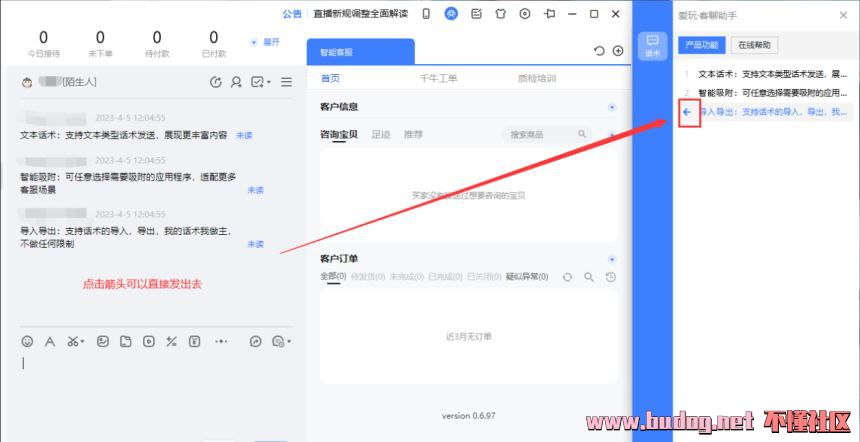Screen dimensions: 860x442
Task: Click the send video icon in message toolbar
Action: coord(149,342)
